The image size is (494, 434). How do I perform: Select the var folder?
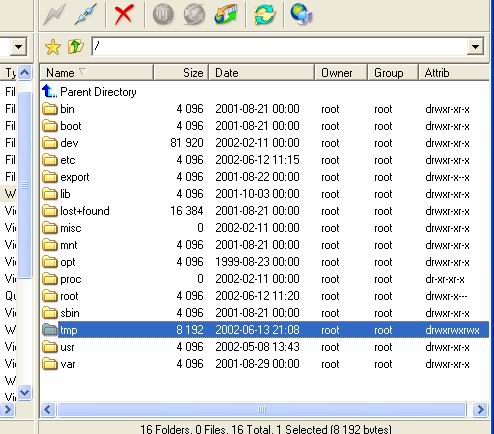[265, 364]
